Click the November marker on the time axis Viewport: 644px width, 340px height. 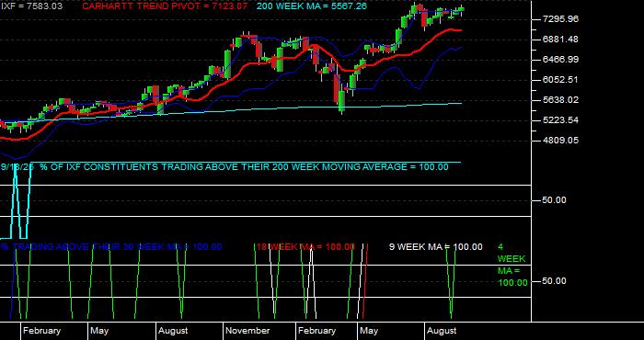pyautogui.click(x=247, y=331)
